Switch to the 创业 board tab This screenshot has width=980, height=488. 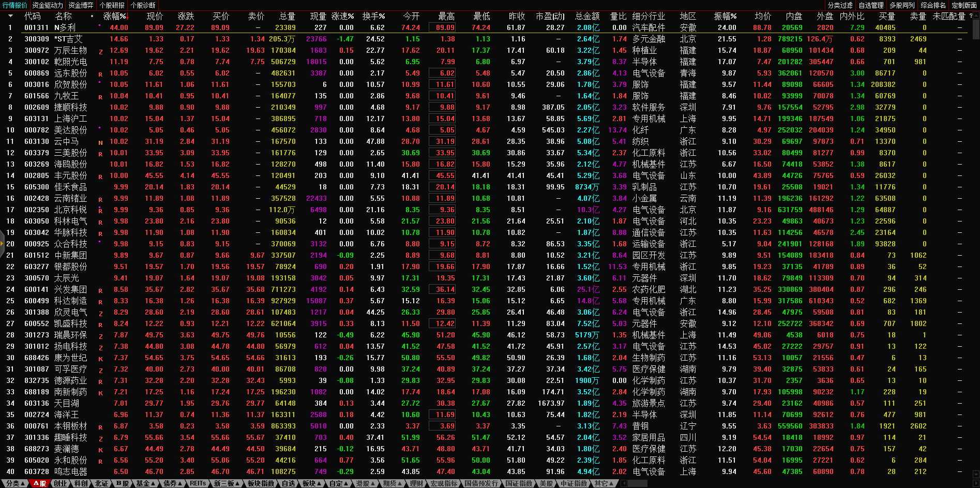point(61,483)
